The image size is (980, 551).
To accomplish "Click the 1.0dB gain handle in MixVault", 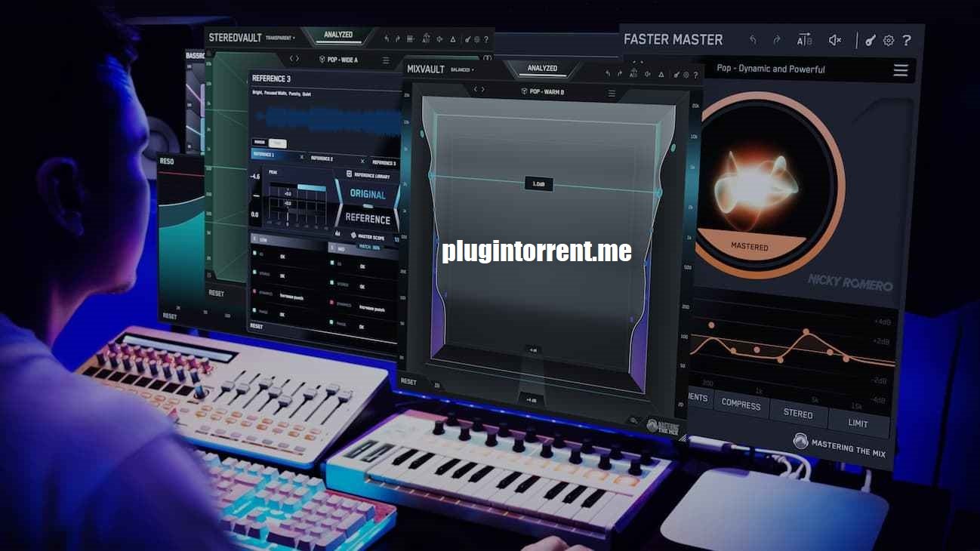I will 538,184.
